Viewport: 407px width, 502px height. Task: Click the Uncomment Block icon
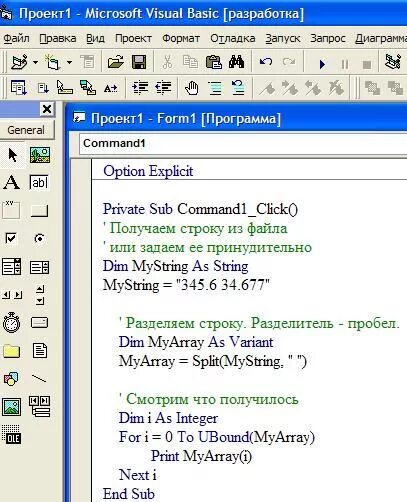pos(238,88)
